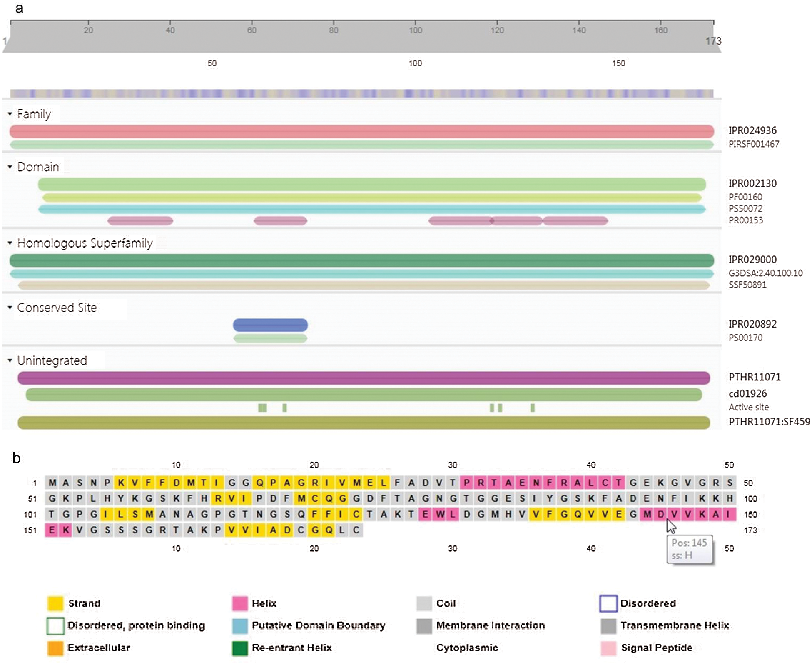The height and width of the screenshot is (663, 812).
Task: Click the first Active site green marker
Action: (x=262, y=408)
